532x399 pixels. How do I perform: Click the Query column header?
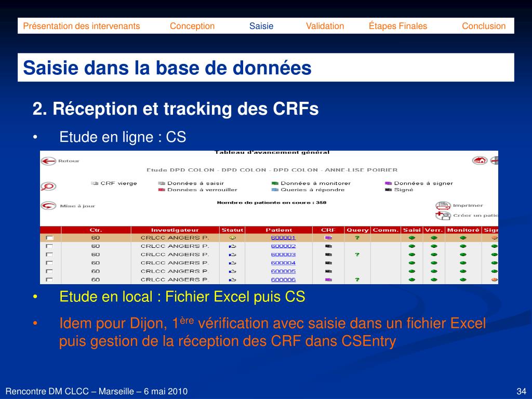[357, 230]
